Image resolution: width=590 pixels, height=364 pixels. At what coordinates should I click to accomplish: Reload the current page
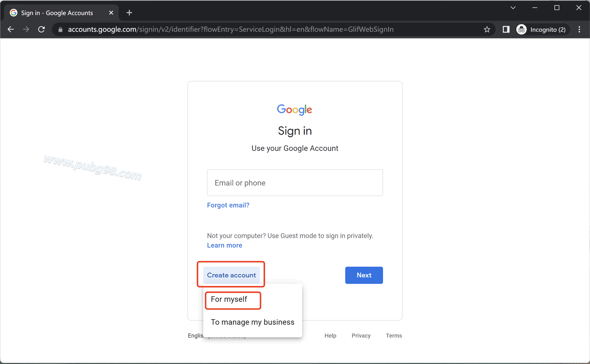42,29
